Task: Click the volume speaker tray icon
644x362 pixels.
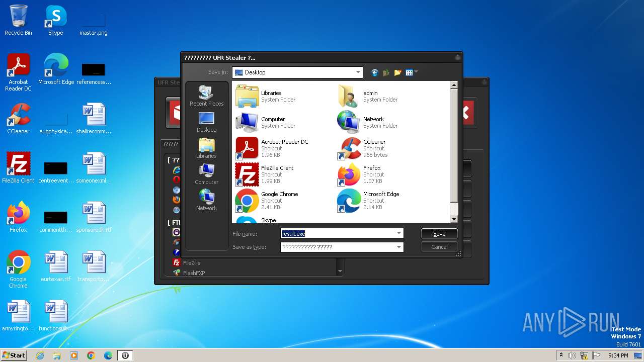Action: (x=572, y=355)
